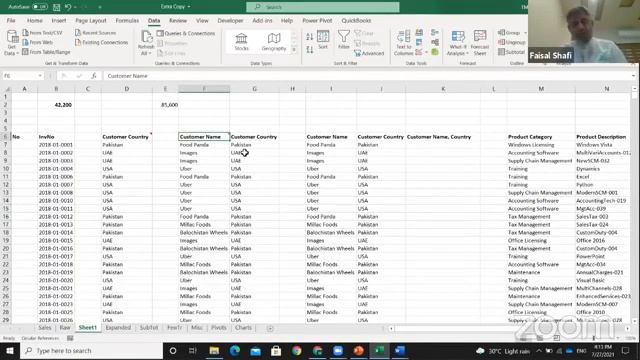
Task: Click Subtotal in Outline section
Action: coord(511,52)
